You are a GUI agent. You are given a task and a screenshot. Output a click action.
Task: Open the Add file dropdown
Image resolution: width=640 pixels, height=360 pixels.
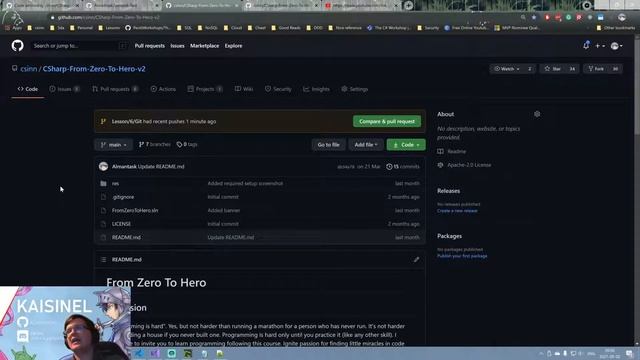tap(366, 145)
